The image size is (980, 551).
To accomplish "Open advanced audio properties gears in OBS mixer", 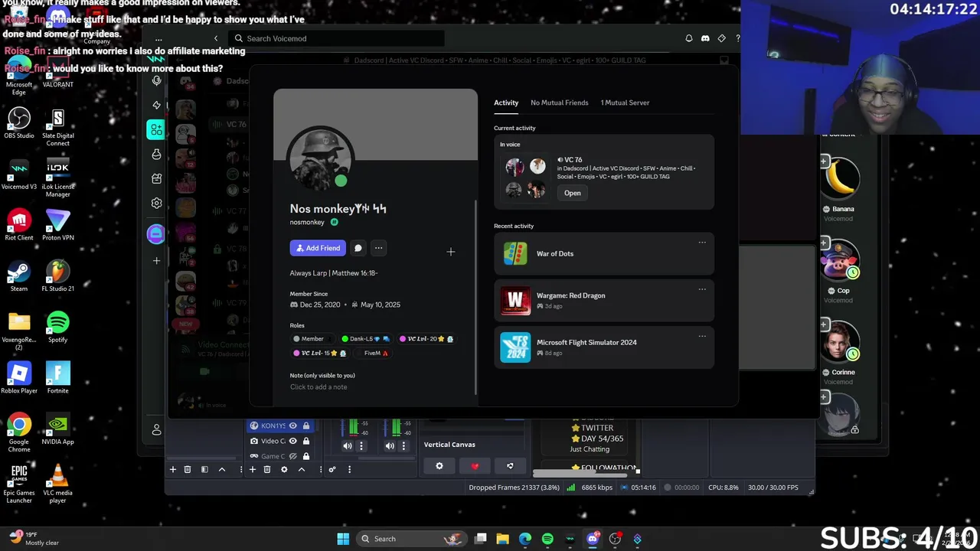I will click(x=332, y=469).
